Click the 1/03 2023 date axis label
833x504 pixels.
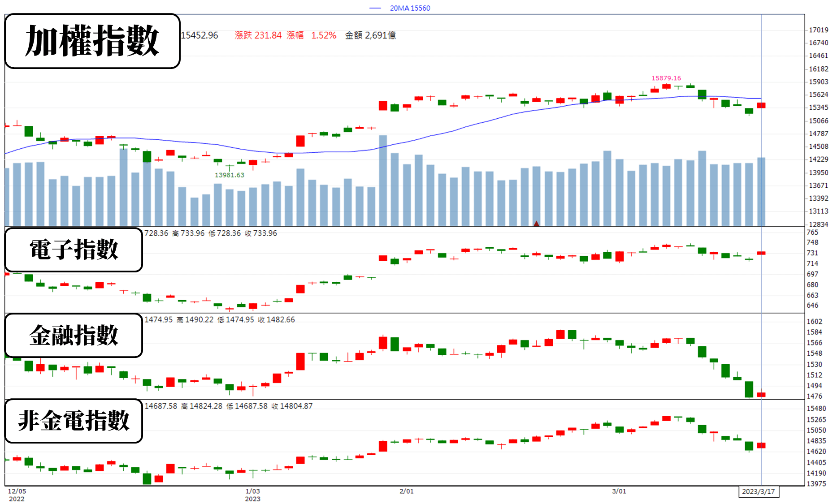252,495
